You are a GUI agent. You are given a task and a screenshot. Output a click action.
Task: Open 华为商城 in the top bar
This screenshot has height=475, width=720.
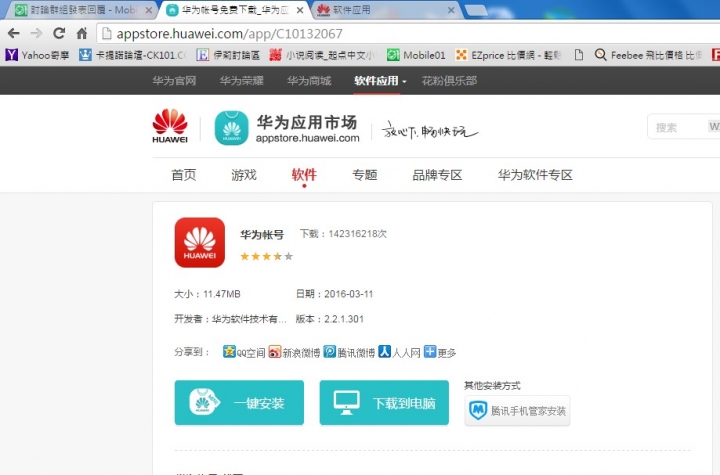309,81
